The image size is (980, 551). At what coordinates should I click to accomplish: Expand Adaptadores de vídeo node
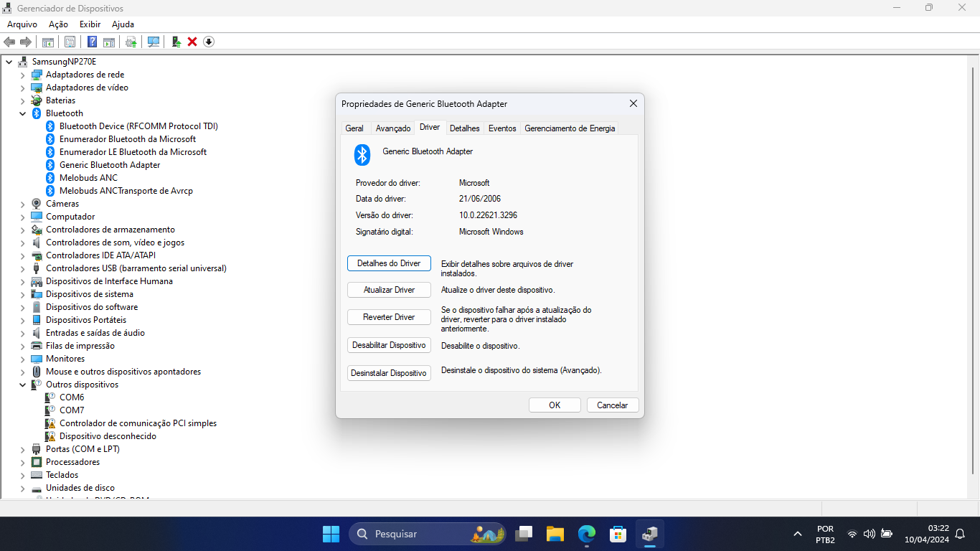(x=22, y=88)
